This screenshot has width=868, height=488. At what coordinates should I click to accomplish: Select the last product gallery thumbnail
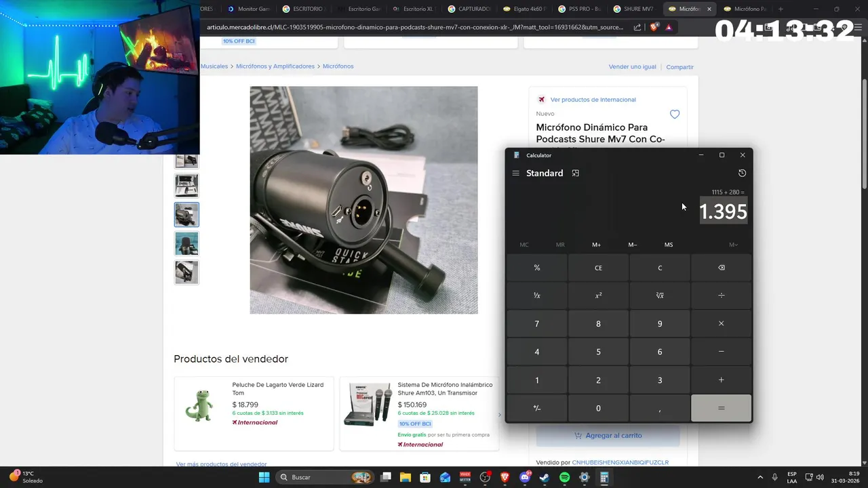point(186,272)
